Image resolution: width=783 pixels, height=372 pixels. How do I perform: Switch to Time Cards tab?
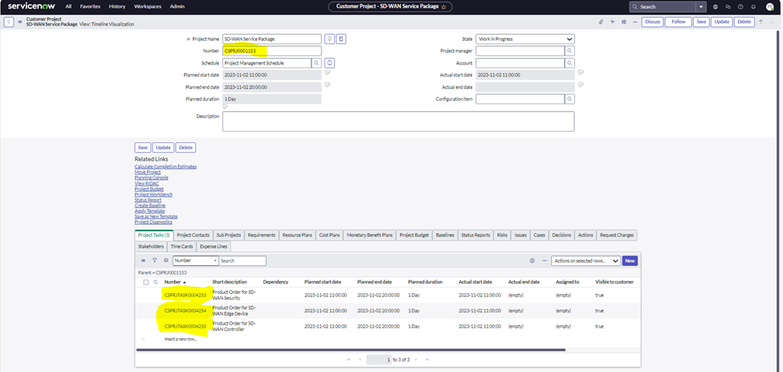(x=182, y=246)
